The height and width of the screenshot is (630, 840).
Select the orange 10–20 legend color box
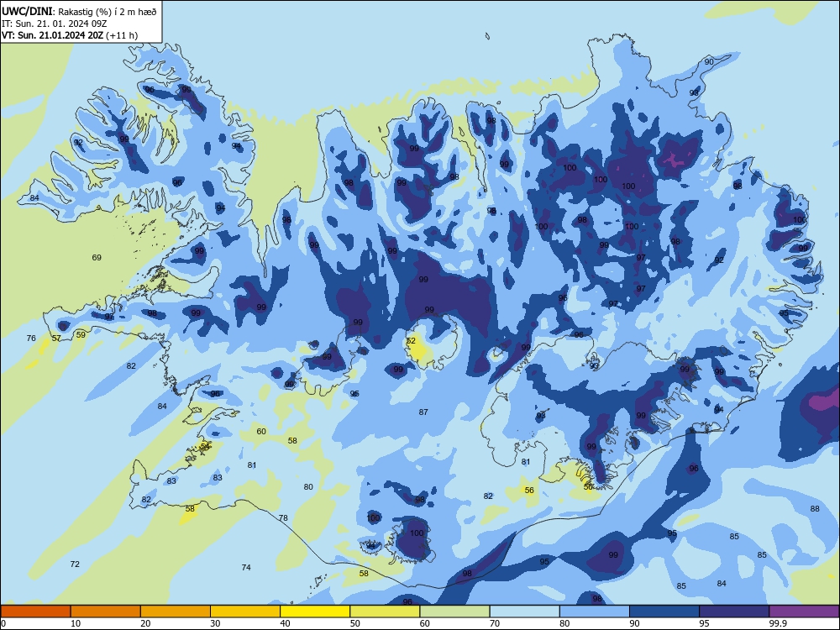(106, 612)
